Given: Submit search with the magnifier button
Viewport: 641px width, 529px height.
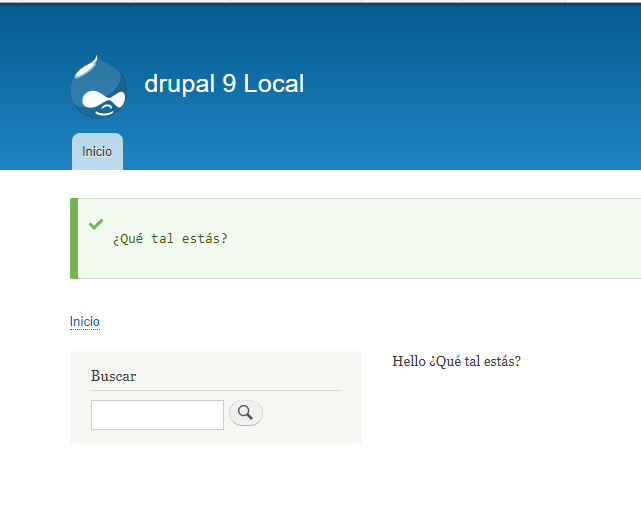Looking at the screenshot, I should pos(246,413).
